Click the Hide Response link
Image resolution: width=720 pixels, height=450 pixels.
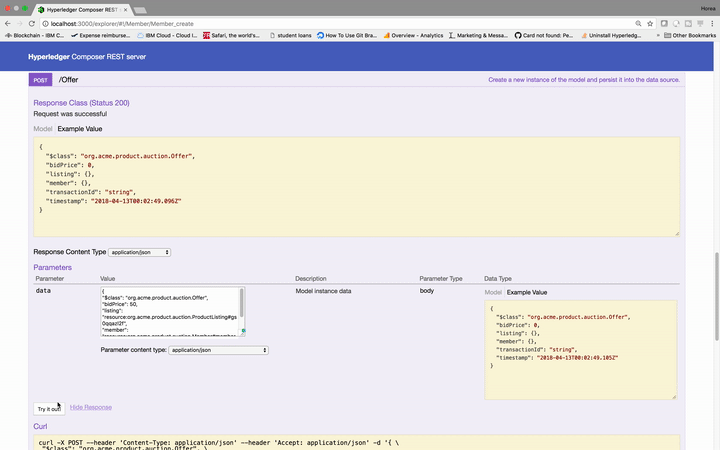pos(90,407)
